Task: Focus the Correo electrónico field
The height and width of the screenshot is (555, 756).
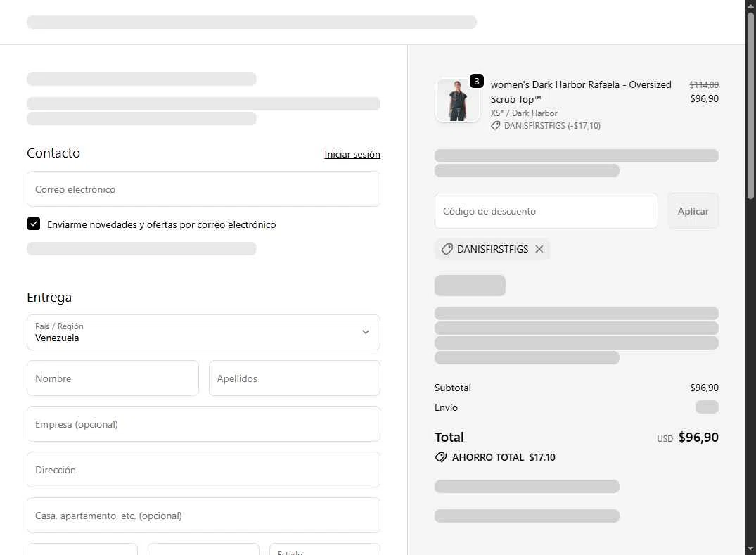Action: pyautogui.click(x=203, y=189)
